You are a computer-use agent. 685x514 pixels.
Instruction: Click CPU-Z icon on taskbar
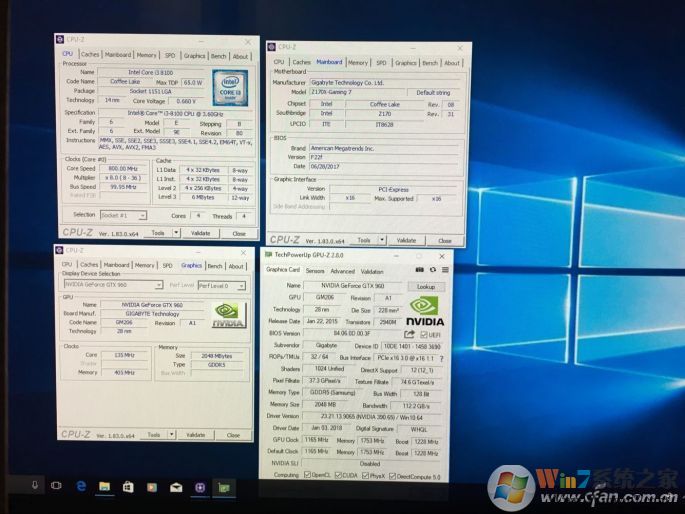(x=200, y=487)
